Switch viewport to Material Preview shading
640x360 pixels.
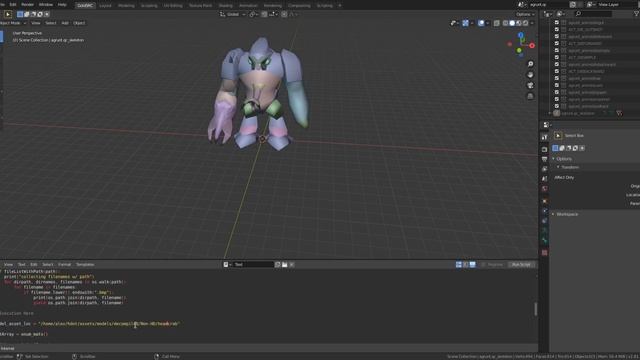click(x=518, y=23)
